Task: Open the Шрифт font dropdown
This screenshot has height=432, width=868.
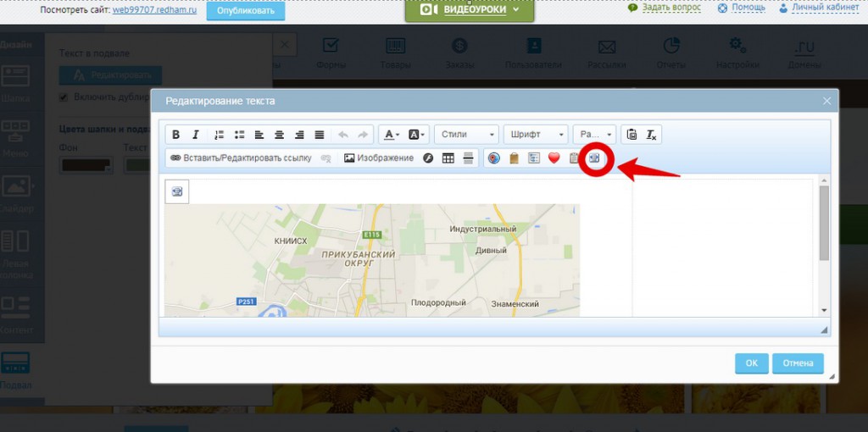Action: (x=536, y=135)
